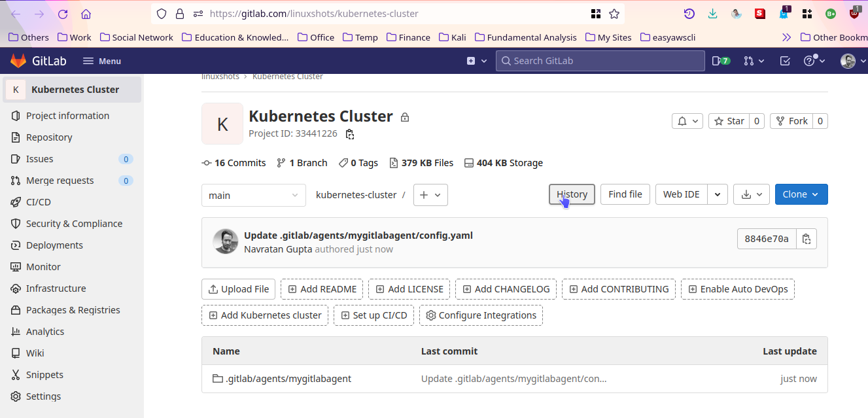Copy commit hash 8846e70a
This screenshot has width=868, height=418.
[x=807, y=238]
